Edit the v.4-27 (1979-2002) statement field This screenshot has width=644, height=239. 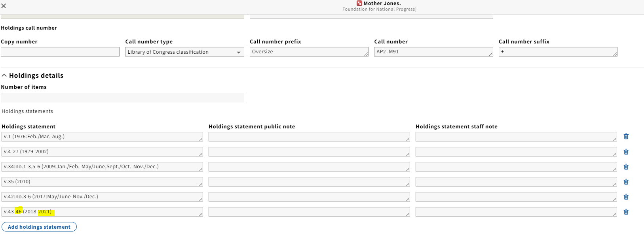click(102, 152)
